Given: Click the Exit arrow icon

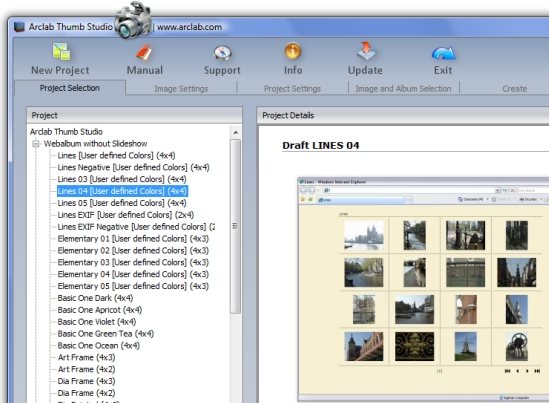Looking at the screenshot, I should pyautogui.click(x=443, y=53).
